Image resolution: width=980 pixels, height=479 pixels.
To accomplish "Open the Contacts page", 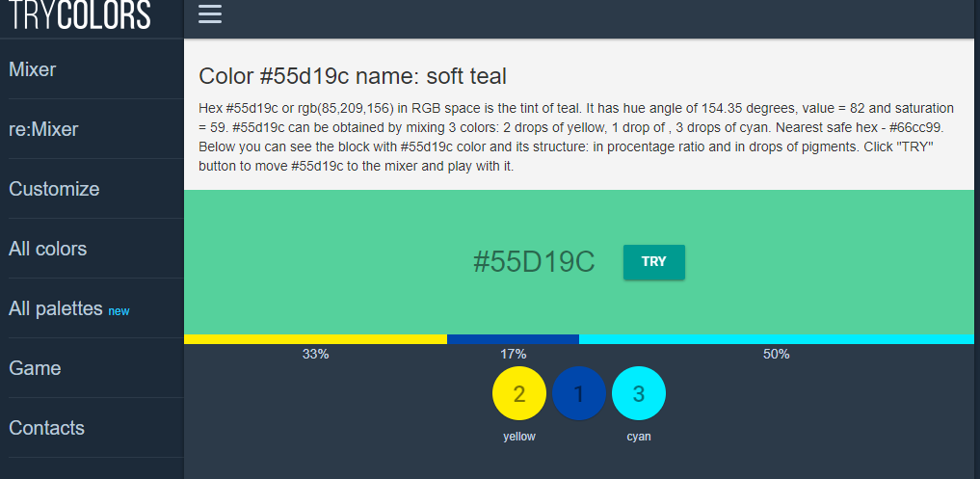I will [x=47, y=428].
